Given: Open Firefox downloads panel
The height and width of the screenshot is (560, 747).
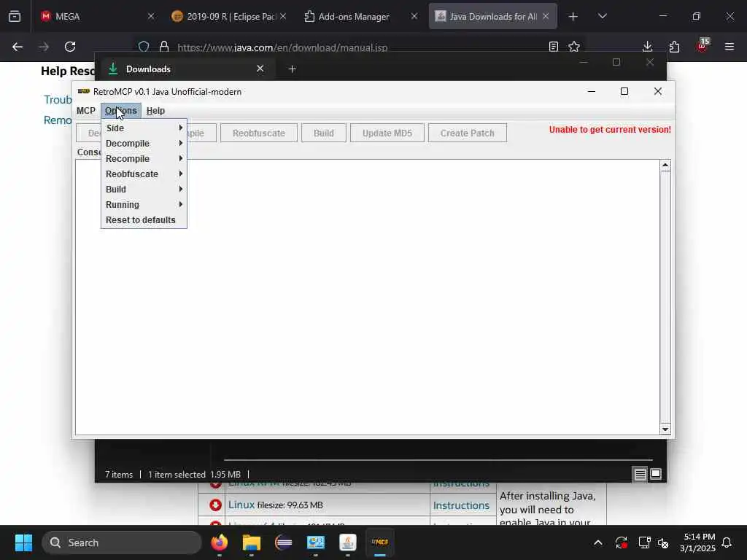Looking at the screenshot, I should coord(647,47).
